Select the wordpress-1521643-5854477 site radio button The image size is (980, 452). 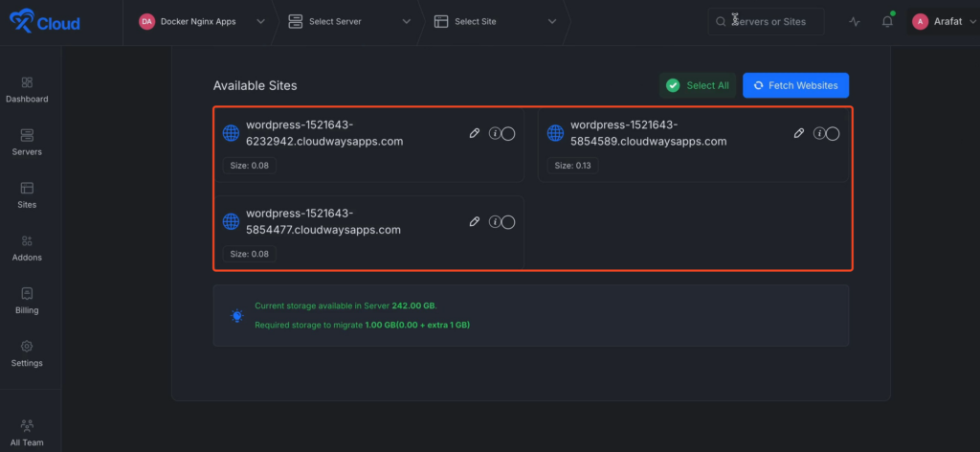[508, 222]
